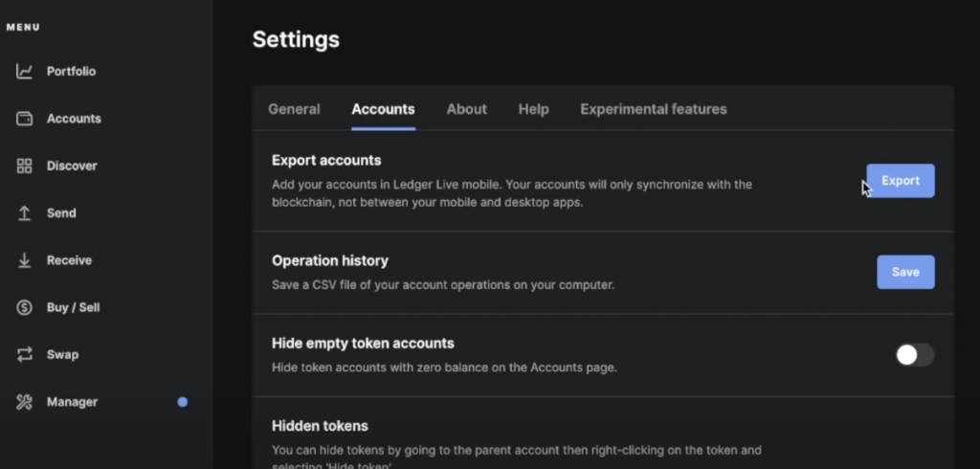Click the Hidden tokens section heading
The width and height of the screenshot is (980, 469).
(x=320, y=426)
